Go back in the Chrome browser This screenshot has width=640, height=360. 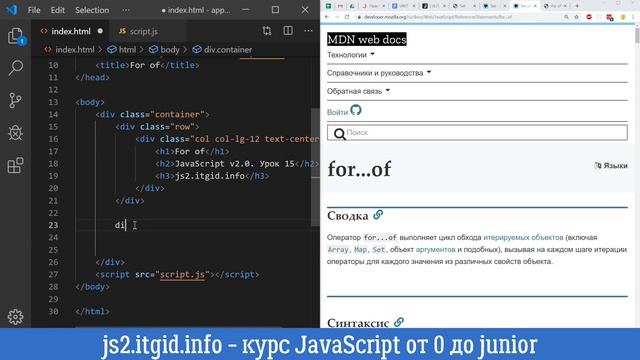[x=327, y=17]
